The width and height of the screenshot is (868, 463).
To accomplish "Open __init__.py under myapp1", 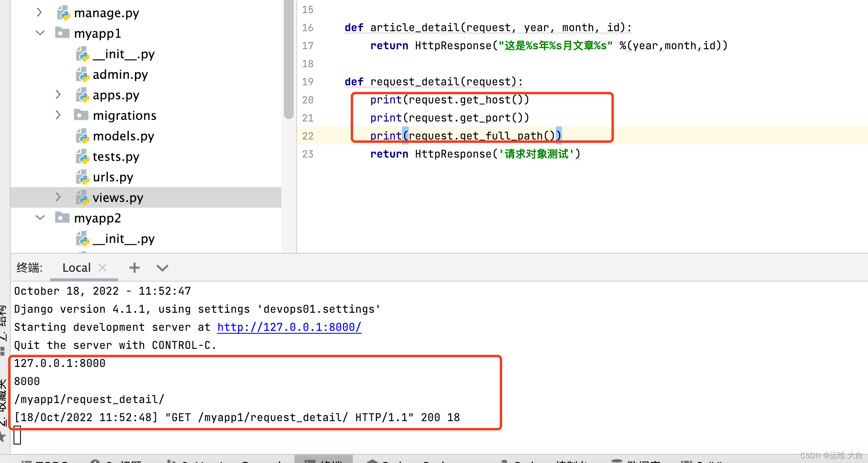I will (x=124, y=54).
